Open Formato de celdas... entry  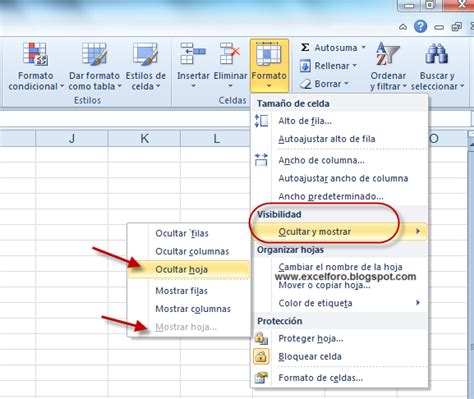339,378
